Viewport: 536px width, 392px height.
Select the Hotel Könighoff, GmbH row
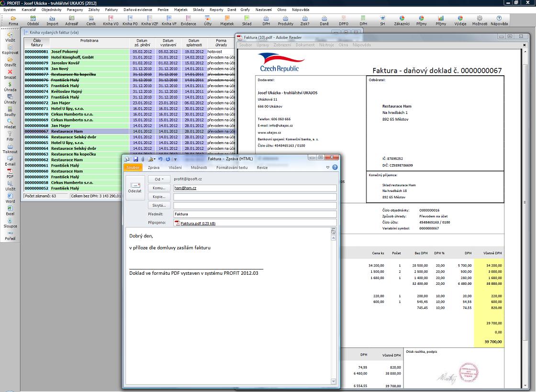130,57
